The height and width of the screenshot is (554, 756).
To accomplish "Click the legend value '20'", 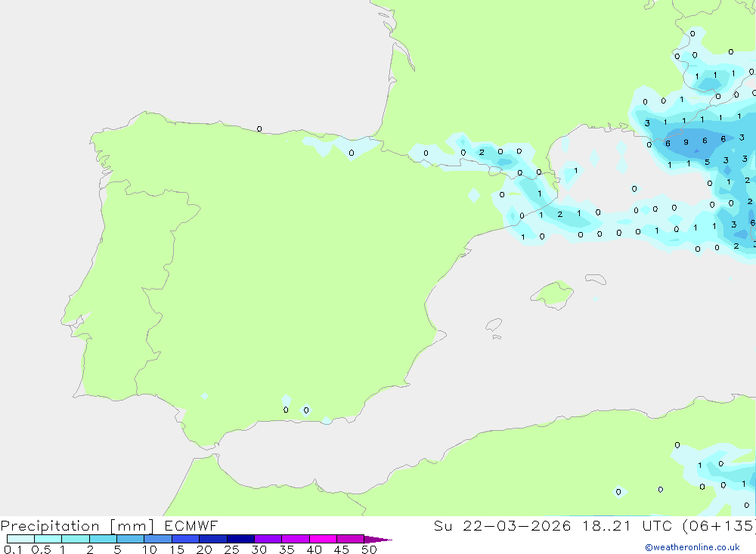I will [x=204, y=549].
